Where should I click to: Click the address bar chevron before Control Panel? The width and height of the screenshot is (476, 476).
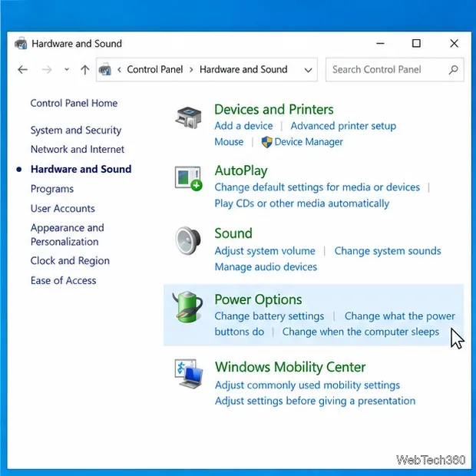119,70
